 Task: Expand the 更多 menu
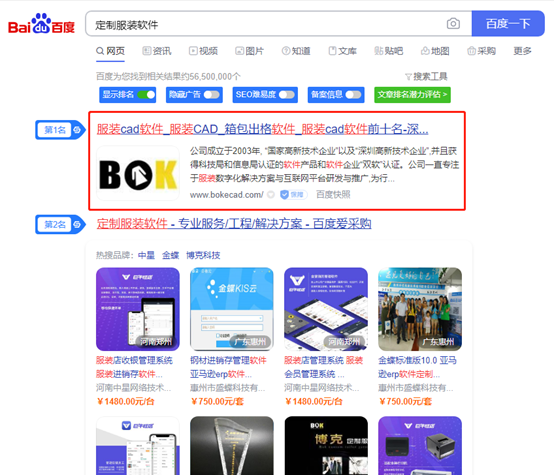pos(522,51)
